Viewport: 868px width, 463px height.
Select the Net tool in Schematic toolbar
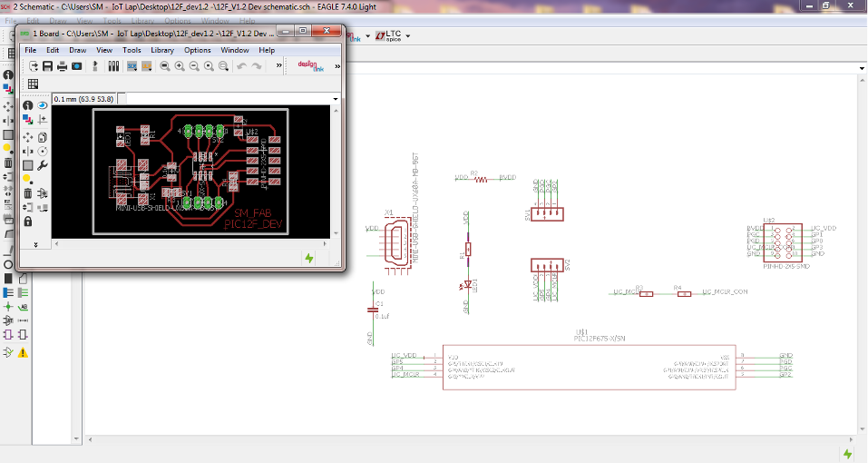tap(23, 292)
